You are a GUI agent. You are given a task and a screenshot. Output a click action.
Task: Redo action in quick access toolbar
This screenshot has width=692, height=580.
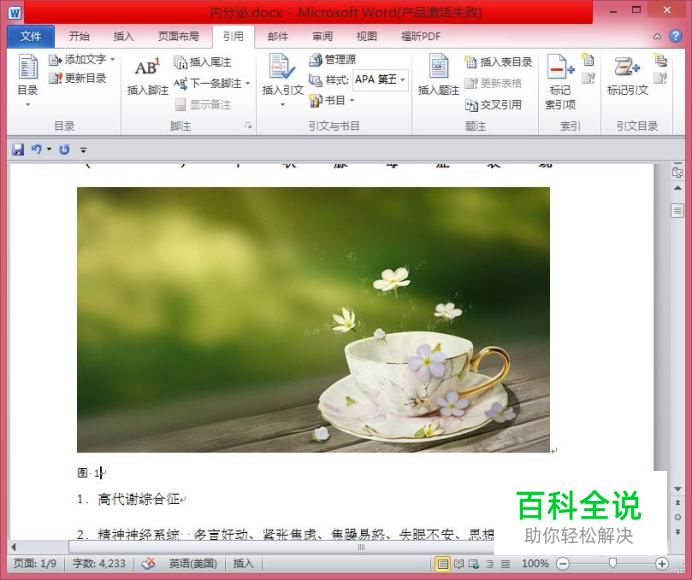pos(64,150)
